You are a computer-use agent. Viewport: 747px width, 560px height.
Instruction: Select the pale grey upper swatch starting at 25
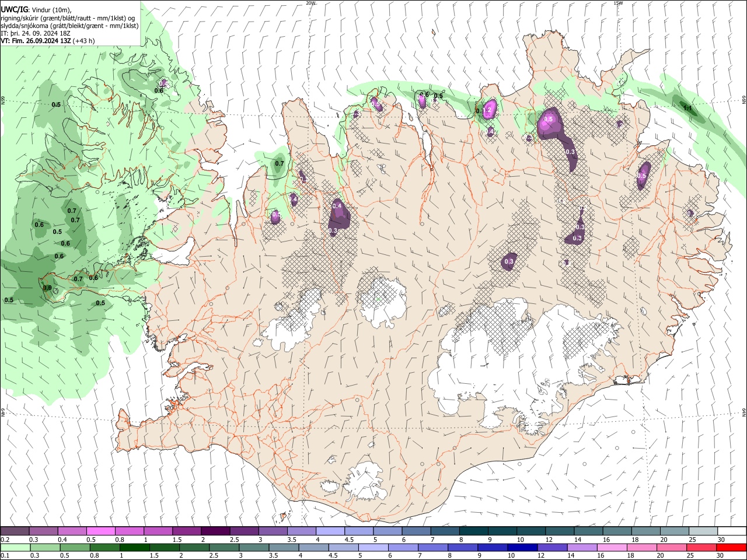point(702,531)
